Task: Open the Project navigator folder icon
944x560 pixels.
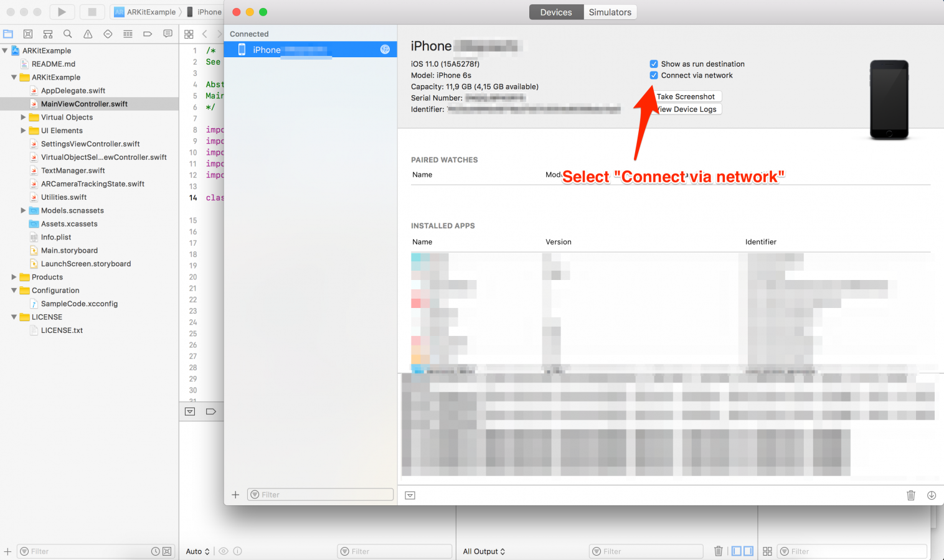Action: pyautogui.click(x=8, y=34)
